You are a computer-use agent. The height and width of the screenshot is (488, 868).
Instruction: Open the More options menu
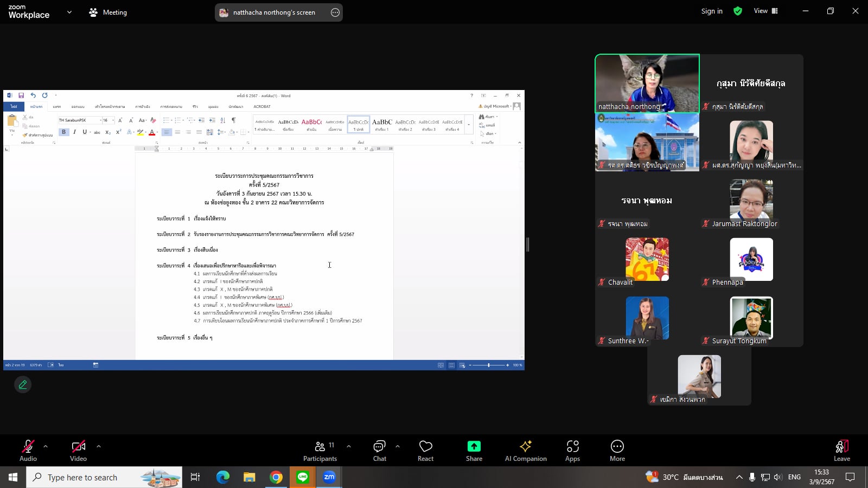[x=617, y=451]
